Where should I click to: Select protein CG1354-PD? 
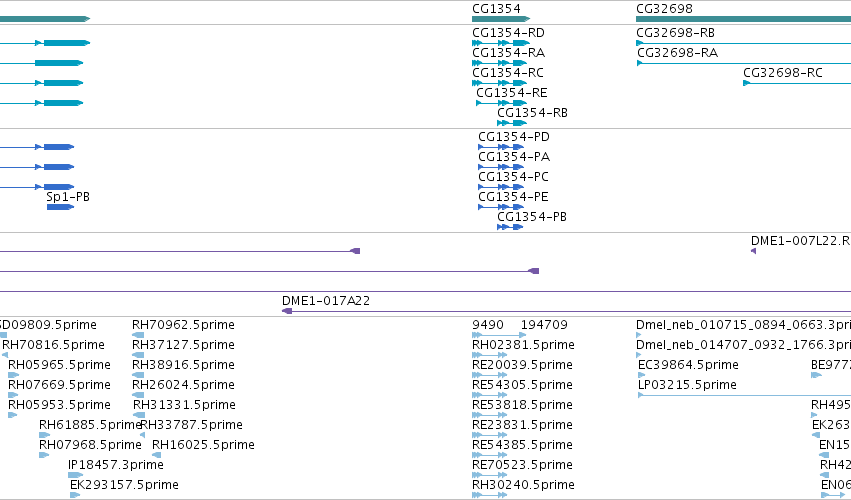(514, 137)
